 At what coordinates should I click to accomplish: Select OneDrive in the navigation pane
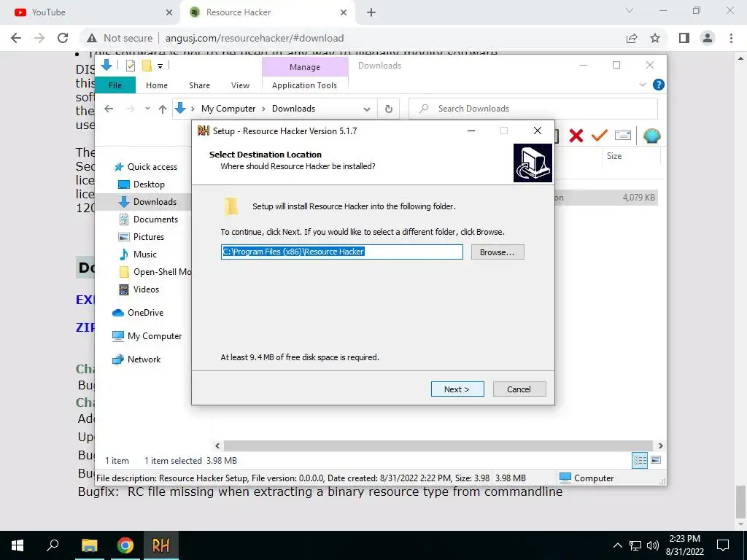138,313
